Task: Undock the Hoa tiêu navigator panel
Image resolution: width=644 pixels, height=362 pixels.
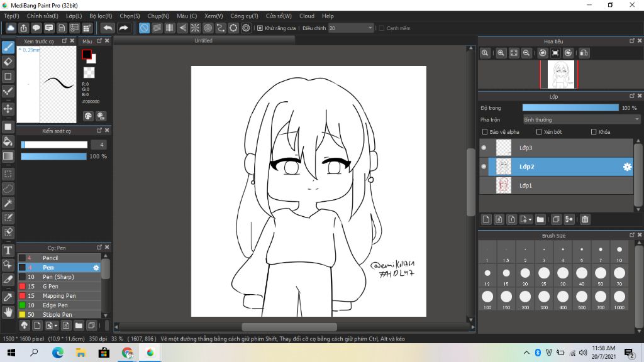Action: tap(631, 41)
